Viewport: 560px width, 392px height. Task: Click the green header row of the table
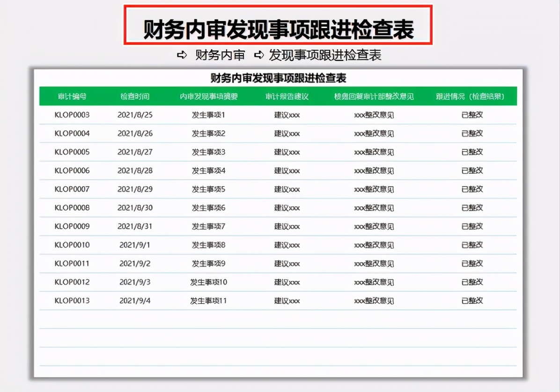pyautogui.click(x=280, y=96)
